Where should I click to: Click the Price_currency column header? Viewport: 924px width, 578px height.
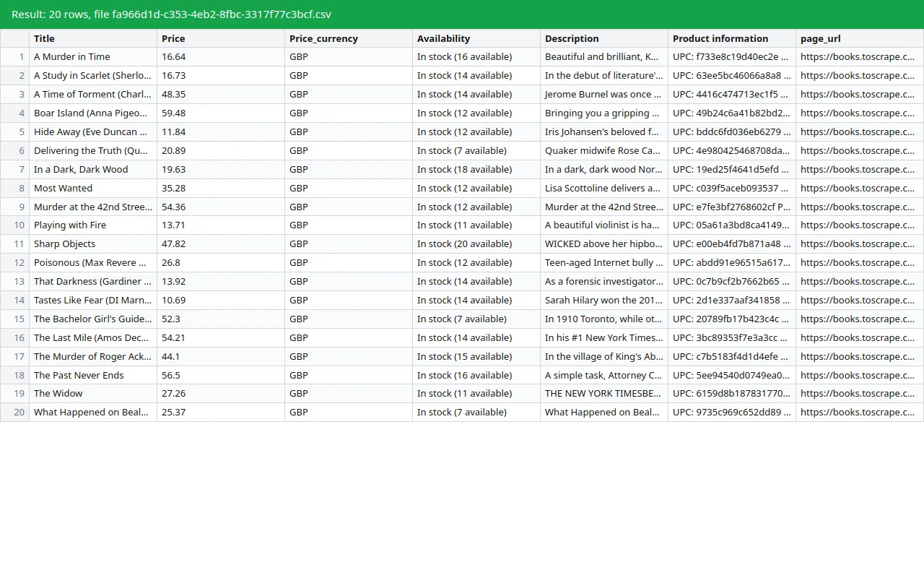pyautogui.click(x=349, y=38)
